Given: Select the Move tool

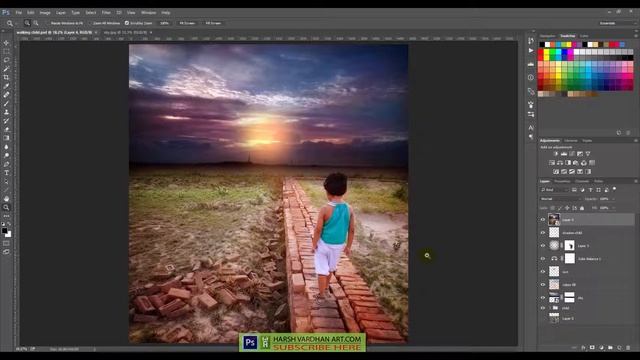Looking at the screenshot, I should tap(6, 43).
